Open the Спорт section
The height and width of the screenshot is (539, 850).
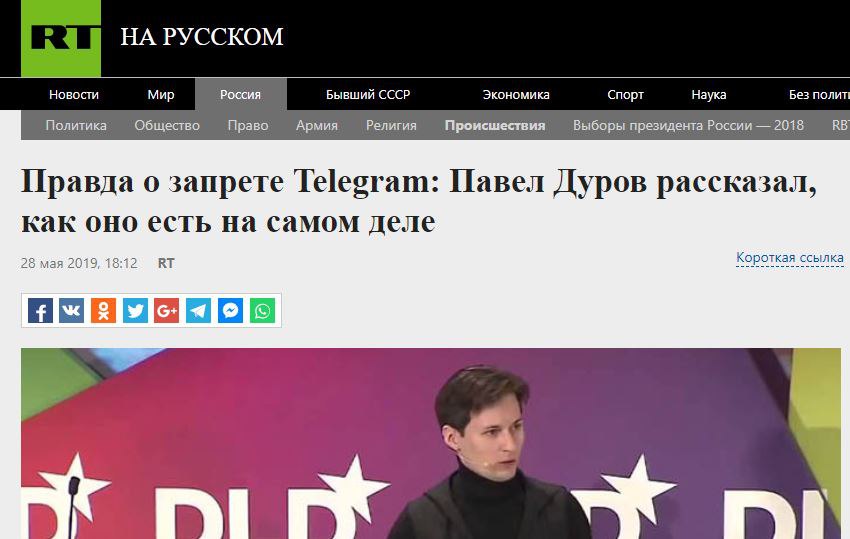click(x=625, y=94)
